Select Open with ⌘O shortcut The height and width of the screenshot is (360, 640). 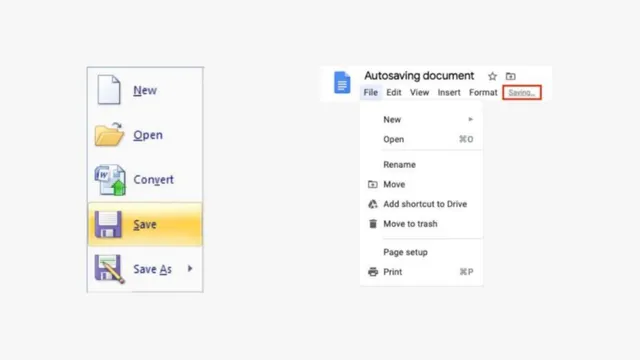coord(428,139)
